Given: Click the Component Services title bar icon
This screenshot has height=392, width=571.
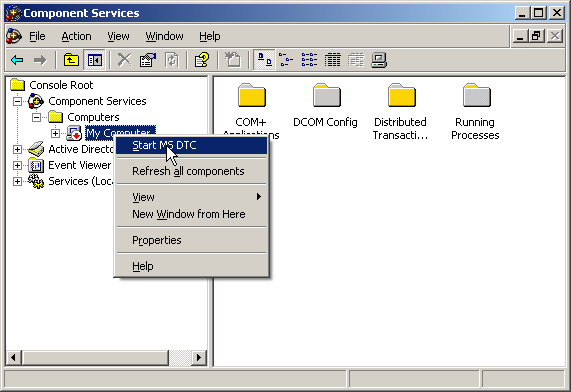Looking at the screenshot, I should pos(13,13).
